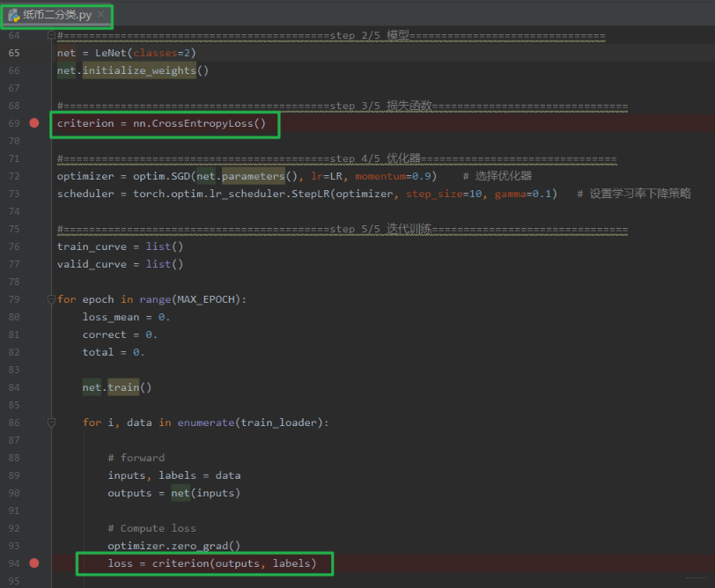Collapse the fold marker at line 64
Image resolution: width=715 pixels, height=588 pixels.
click(52, 35)
